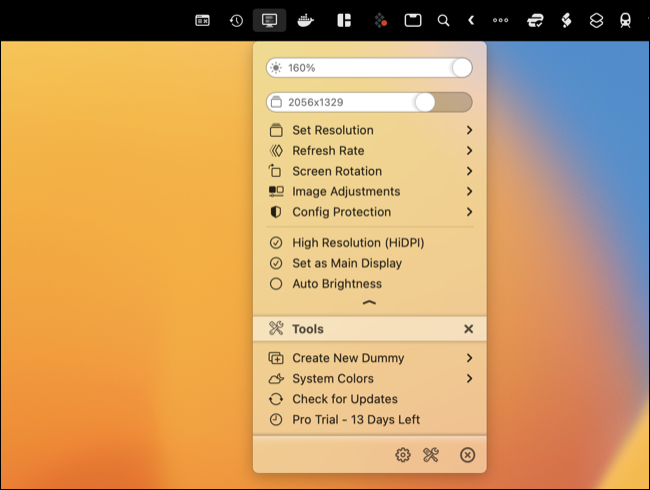Open settings via the gear icon
The width and height of the screenshot is (650, 490).
tap(403, 455)
